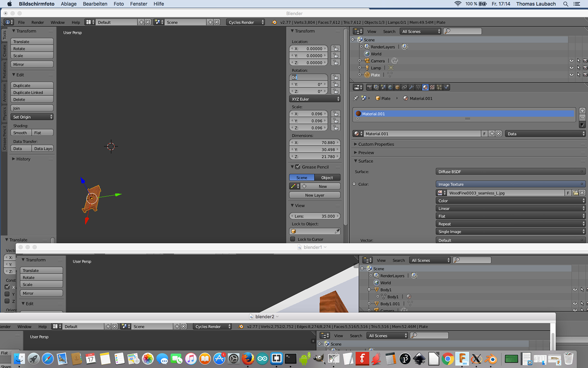Adjust the Lens 35.000 value field
Viewport: 588px width, 368px height.
tap(315, 216)
